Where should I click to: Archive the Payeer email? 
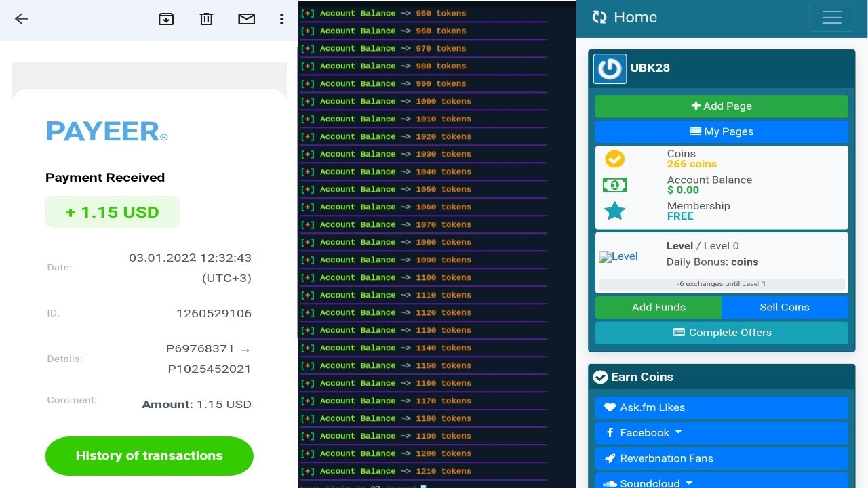(x=166, y=19)
